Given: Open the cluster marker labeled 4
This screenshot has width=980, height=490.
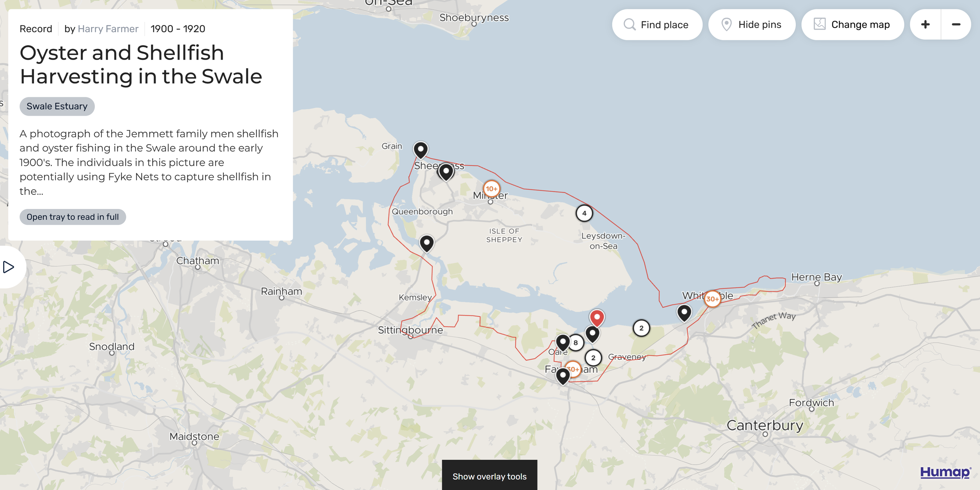Looking at the screenshot, I should tap(584, 213).
